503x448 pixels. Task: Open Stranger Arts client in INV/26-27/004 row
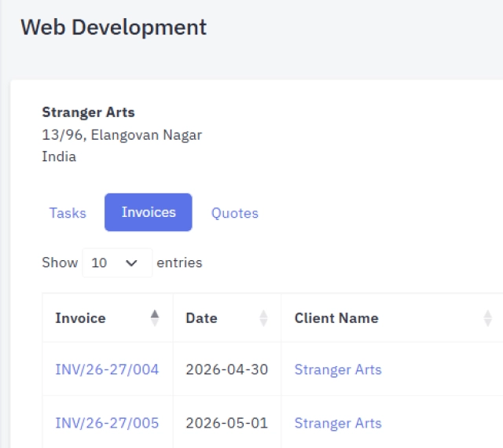338,369
